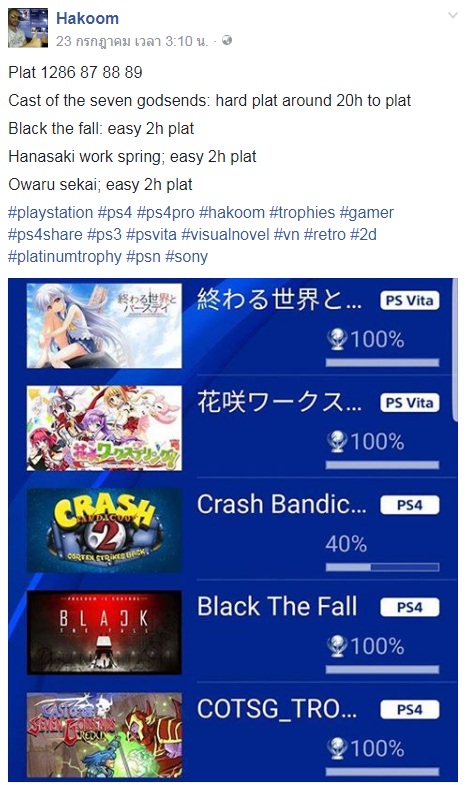Click the platinum trophy icon for Black The Fall

[337, 646]
